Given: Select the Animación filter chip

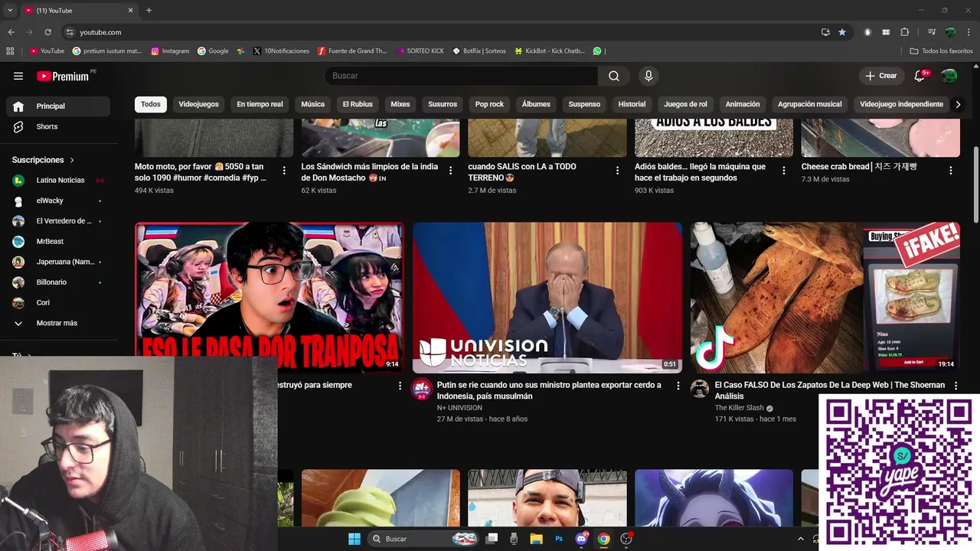Looking at the screenshot, I should pyautogui.click(x=743, y=104).
